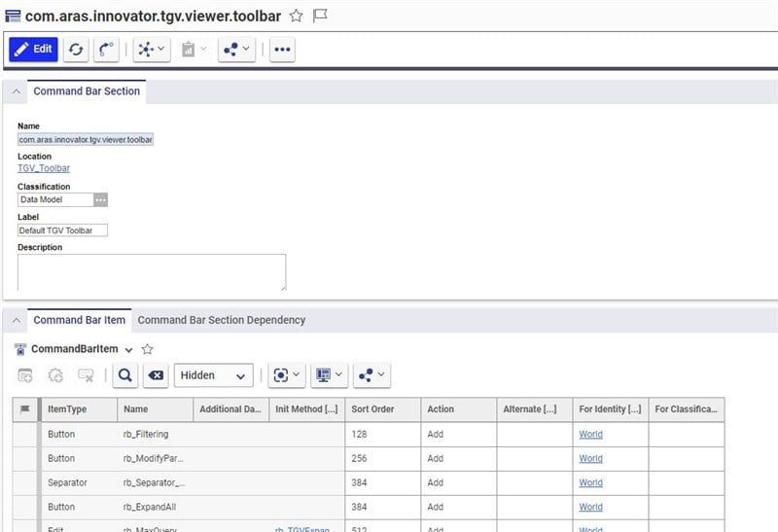The image size is (778, 532).
Task: Collapse the Command Bar Section panel
Action: point(17,91)
